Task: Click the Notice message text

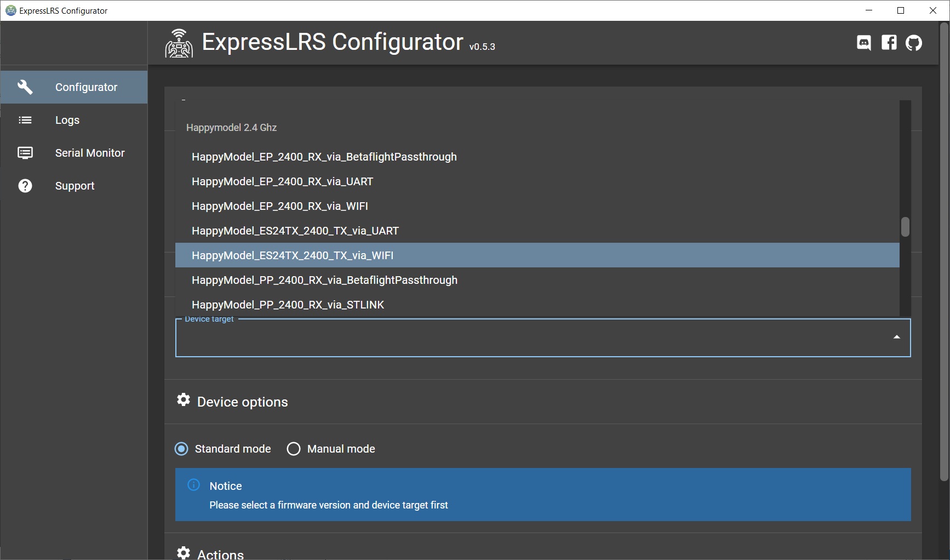Action: (329, 505)
